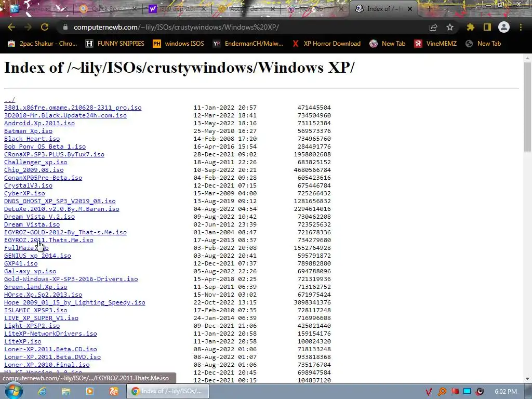
Task: Click the LiteXP-NetworkDrivers.iso link
Action: [50, 334]
